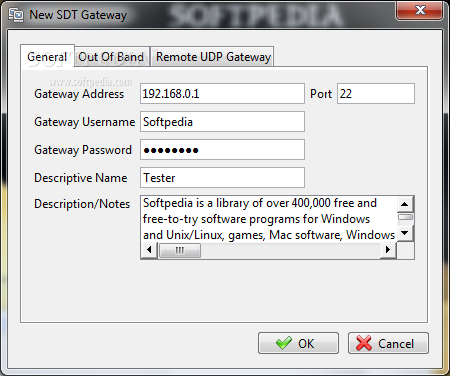Click the Description/Notes label
This screenshot has height=376, width=450.
(82, 204)
